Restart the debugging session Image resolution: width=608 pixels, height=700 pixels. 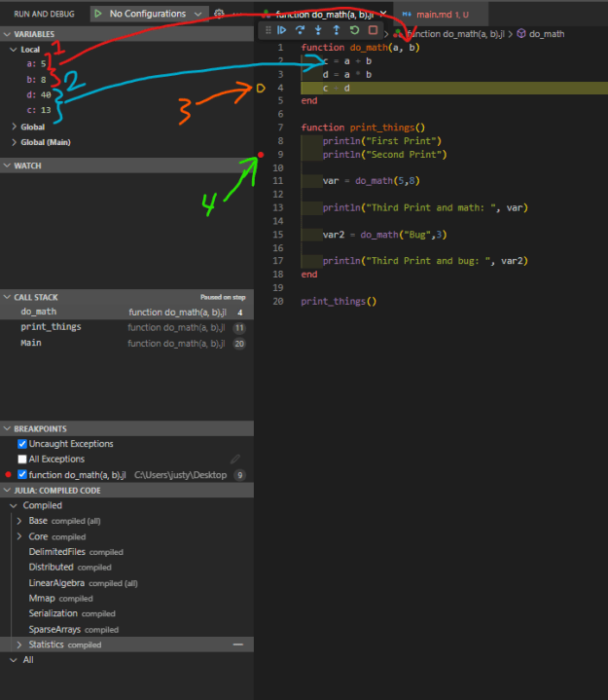coord(355,30)
